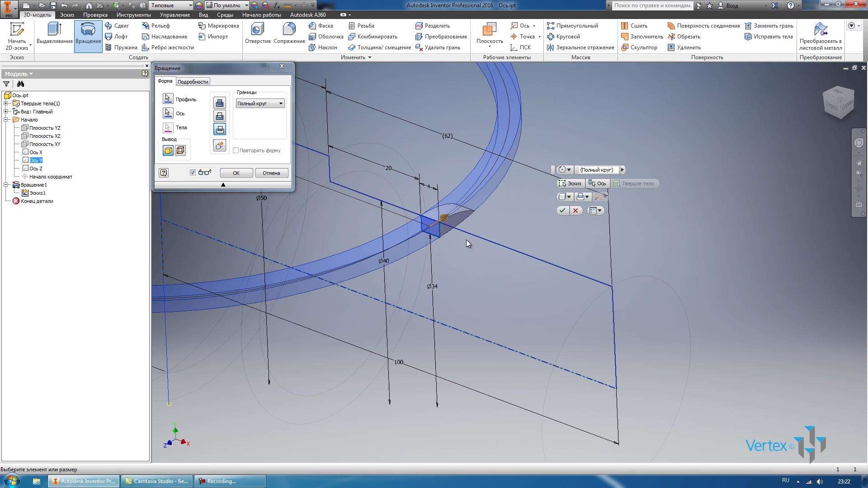Click OK button in Вращение dialog
The width and height of the screenshot is (868, 488).
pos(236,172)
